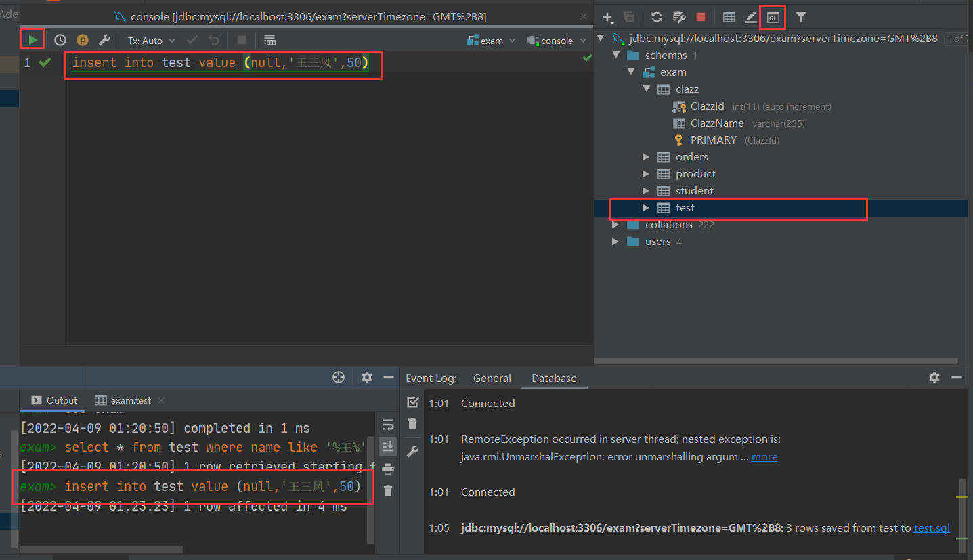This screenshot has height=560, width=973.
Task: Open data source properties icon
Action: click(x=678, y=17)
